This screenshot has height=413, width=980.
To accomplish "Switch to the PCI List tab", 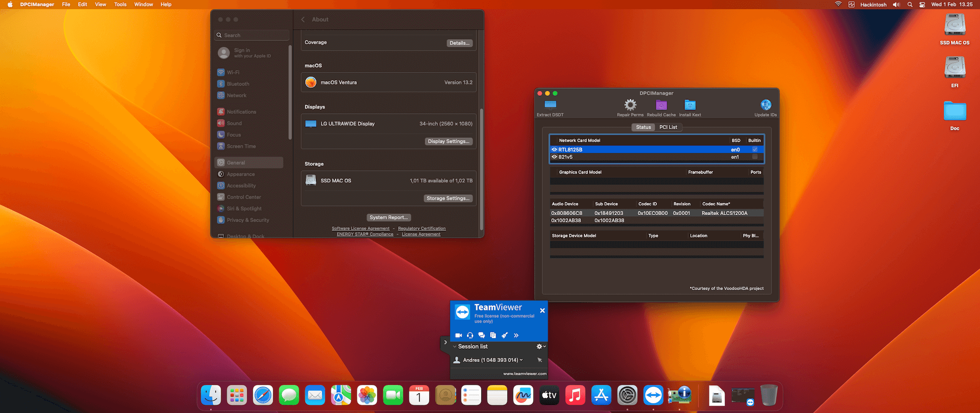I will coord(668,127).
